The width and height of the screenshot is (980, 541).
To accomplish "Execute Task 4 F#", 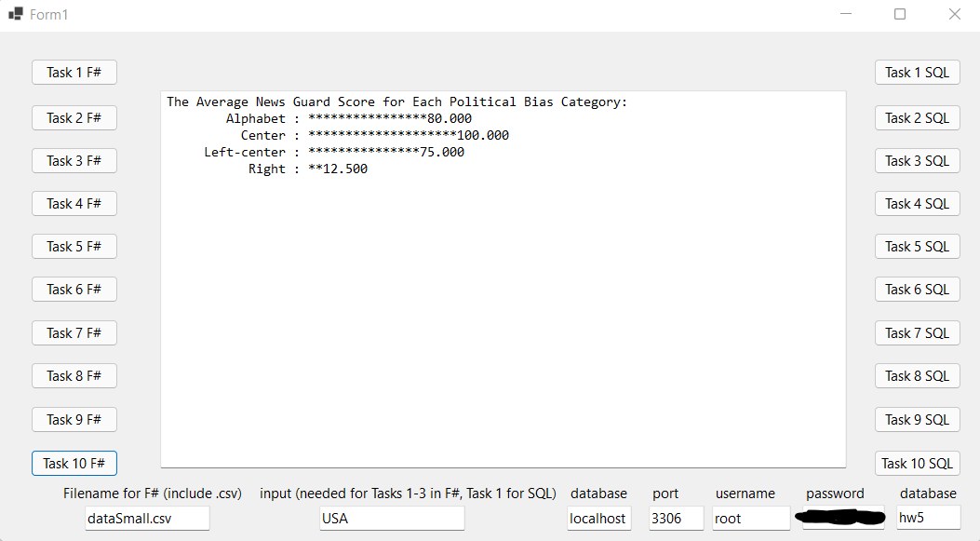I will 74,203.
